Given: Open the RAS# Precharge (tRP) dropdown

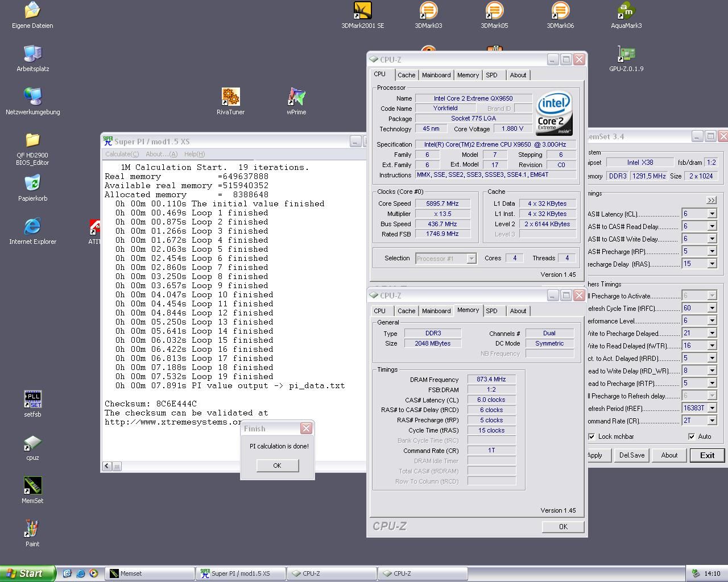Looking at the screenshot, I should 712,251.
